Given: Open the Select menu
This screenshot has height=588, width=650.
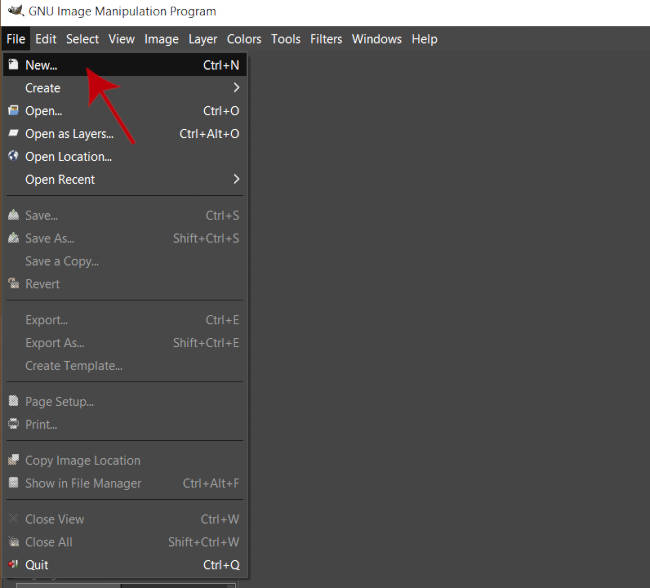Looking at the screenshot, I should (x=82, y=39).
